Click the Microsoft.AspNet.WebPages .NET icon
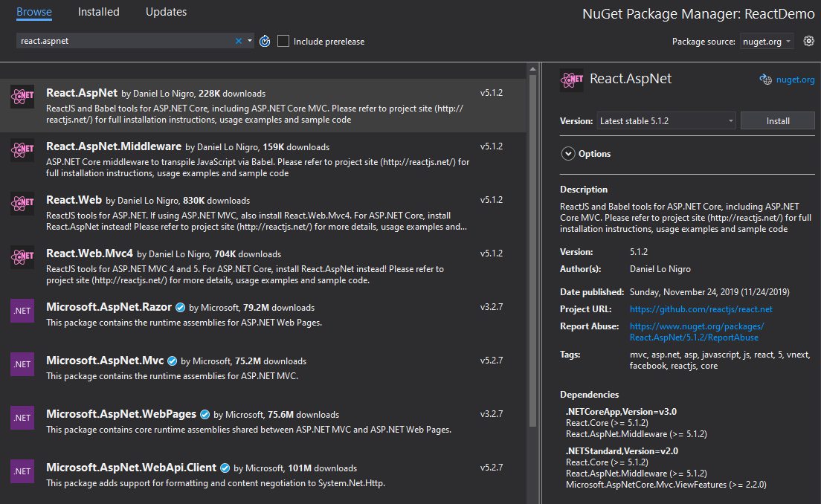This screenshot has height=504, width=821. coord(22,417)
